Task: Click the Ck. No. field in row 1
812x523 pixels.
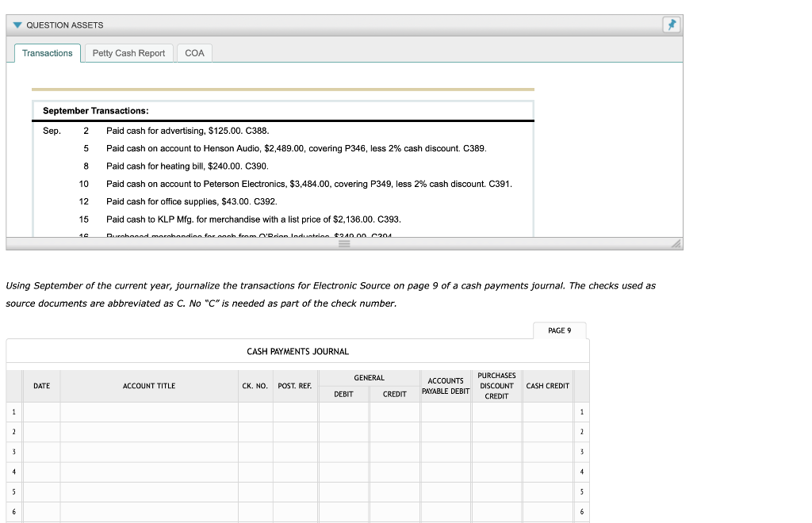Action: 255,412
